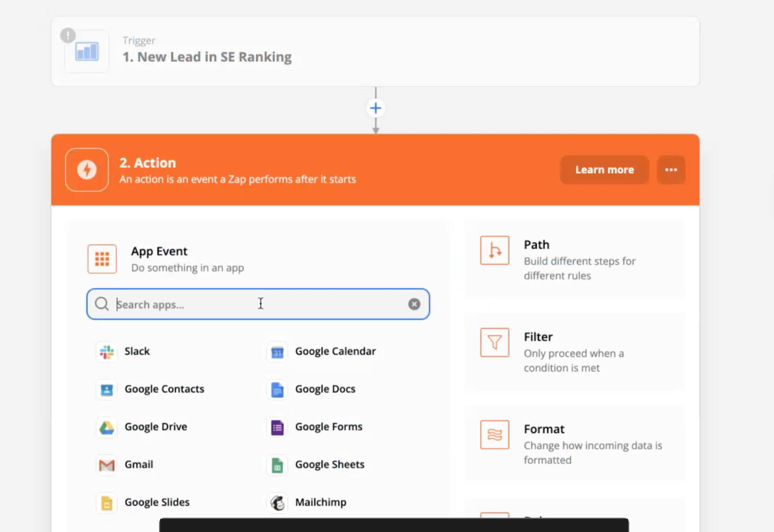Click the Format waves icon
Screen dimensions: 774x532
[x=495, y=435]
